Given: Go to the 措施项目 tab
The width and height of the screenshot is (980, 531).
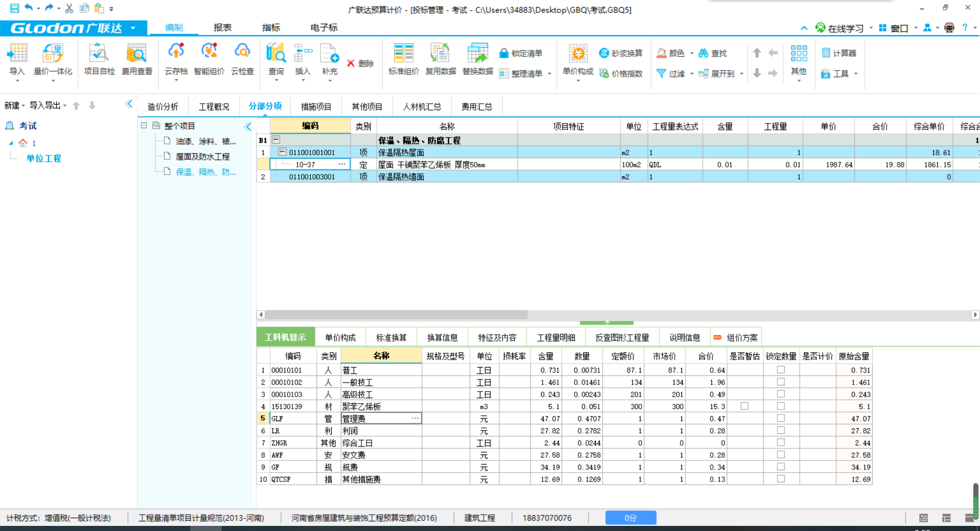Looking at the screenshot, I should point(316,107).
